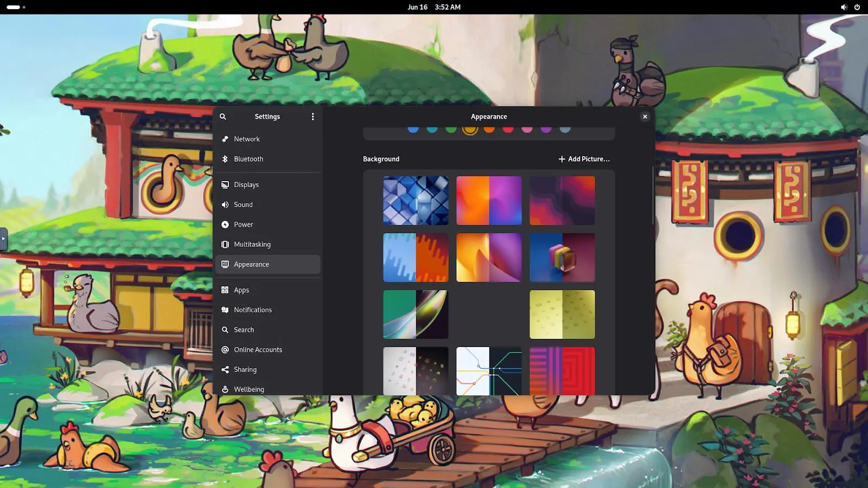Screen dimensions: 868x488
Task: Click the plus icon beside Add Picture
Action: pyautogui.click(x=562, y=159)
